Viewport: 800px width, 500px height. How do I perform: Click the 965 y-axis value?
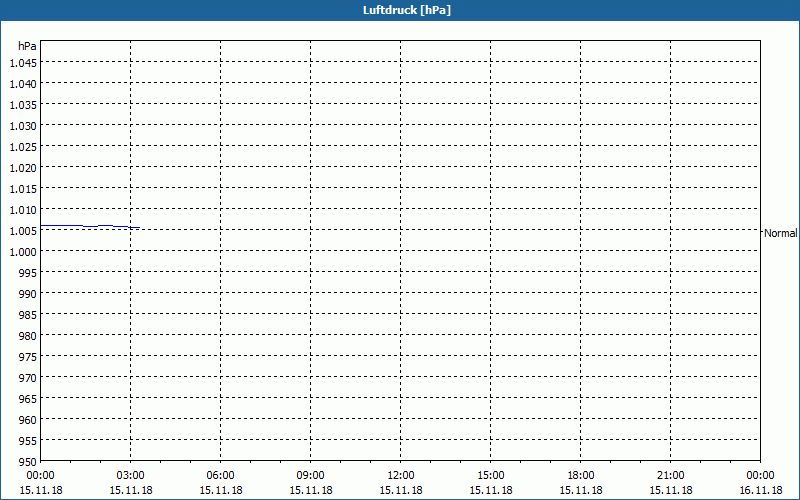pyautogui.click(x=28, y=399)
